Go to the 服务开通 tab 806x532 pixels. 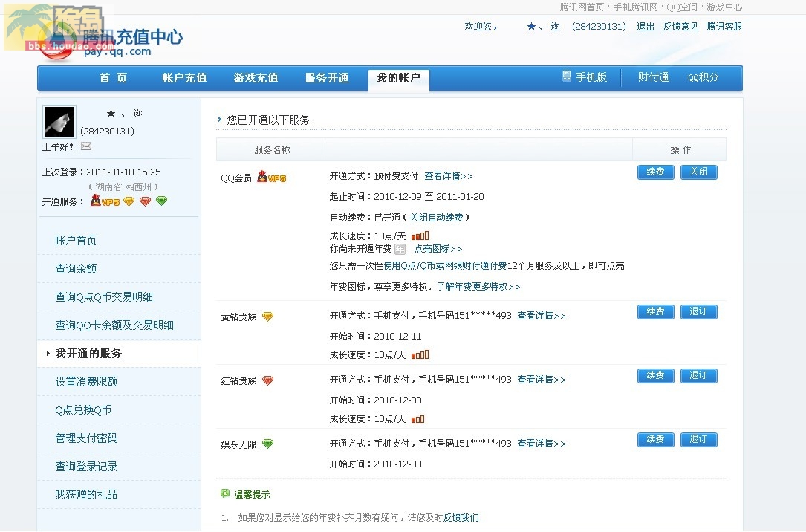[327, 77]
